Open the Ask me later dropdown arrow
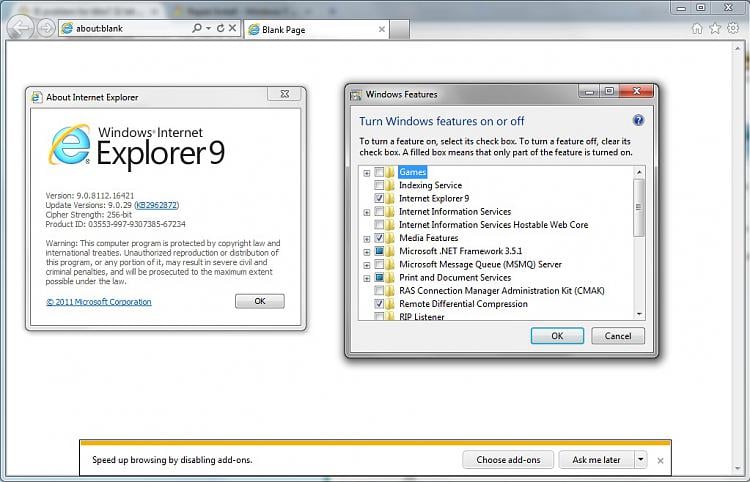 (x=640, y=460)
